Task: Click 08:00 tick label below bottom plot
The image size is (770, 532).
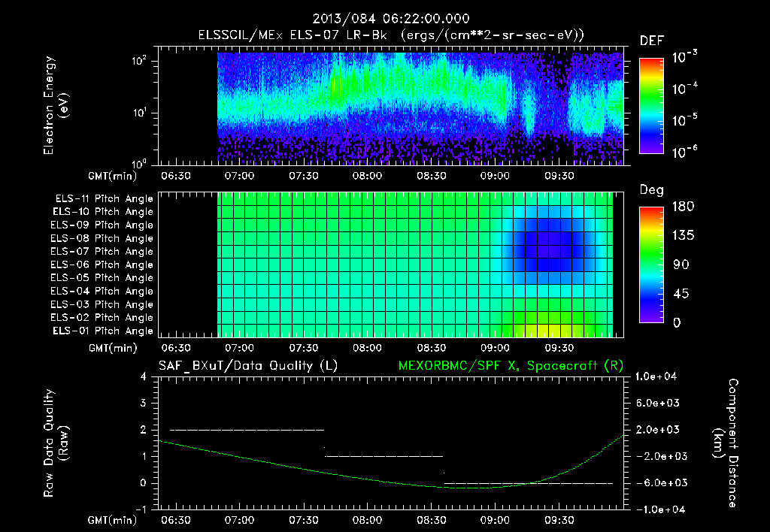Action: 367,520
